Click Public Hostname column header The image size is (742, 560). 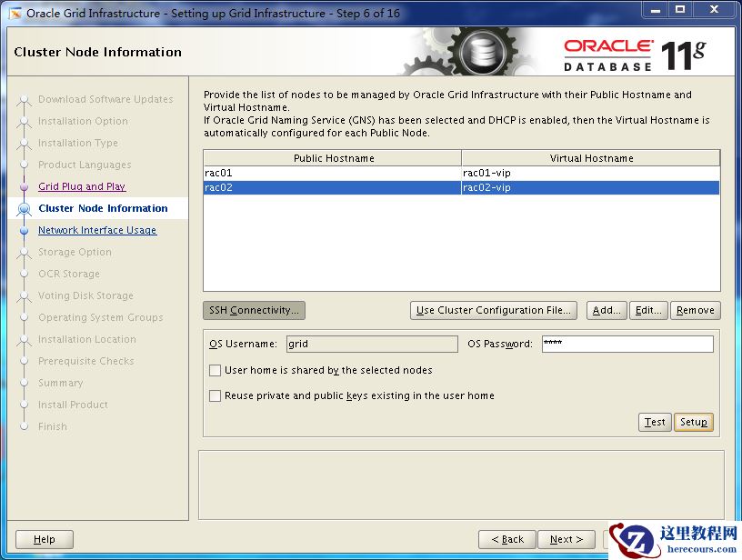333,158
